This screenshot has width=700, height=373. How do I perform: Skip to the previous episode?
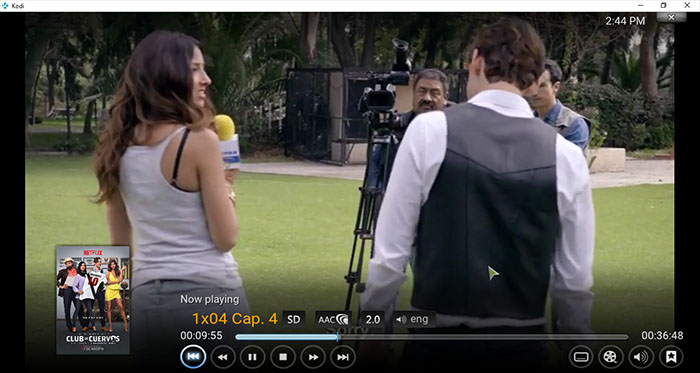pos(193,357)
